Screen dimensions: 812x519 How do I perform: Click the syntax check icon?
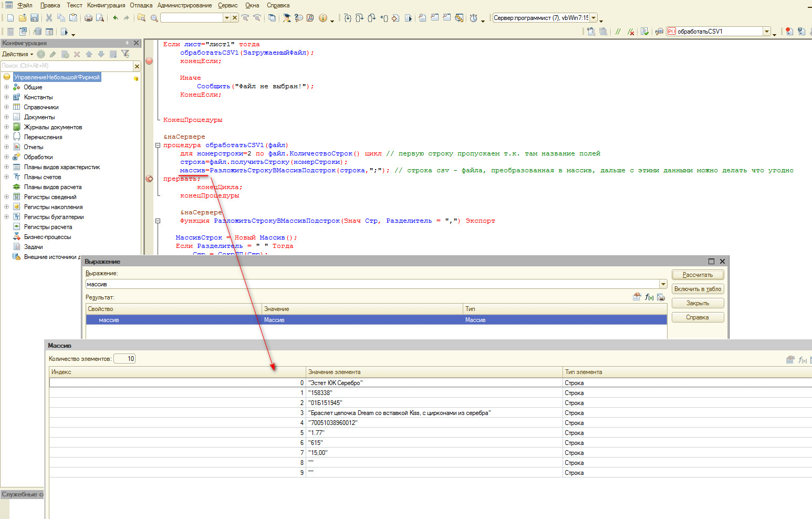click(x=644, y=32)
